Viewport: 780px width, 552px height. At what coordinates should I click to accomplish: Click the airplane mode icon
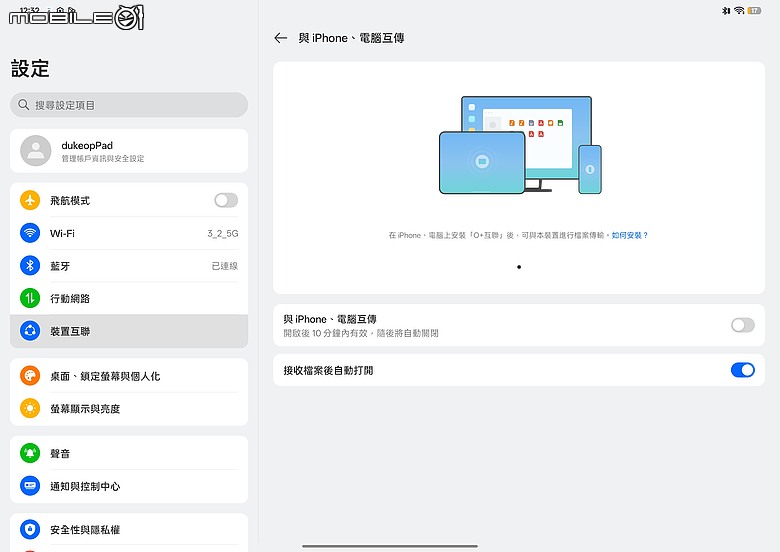pos(30,200)
